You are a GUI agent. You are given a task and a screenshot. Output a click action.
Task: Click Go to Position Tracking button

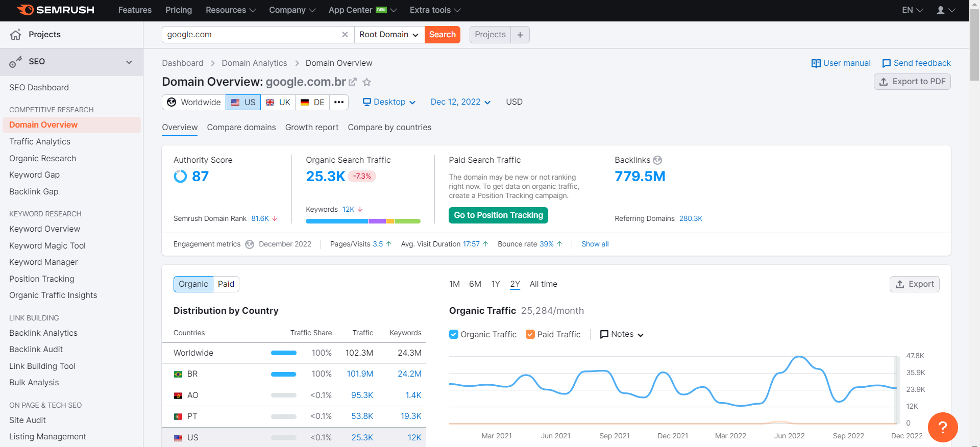(x=499, y=215)
